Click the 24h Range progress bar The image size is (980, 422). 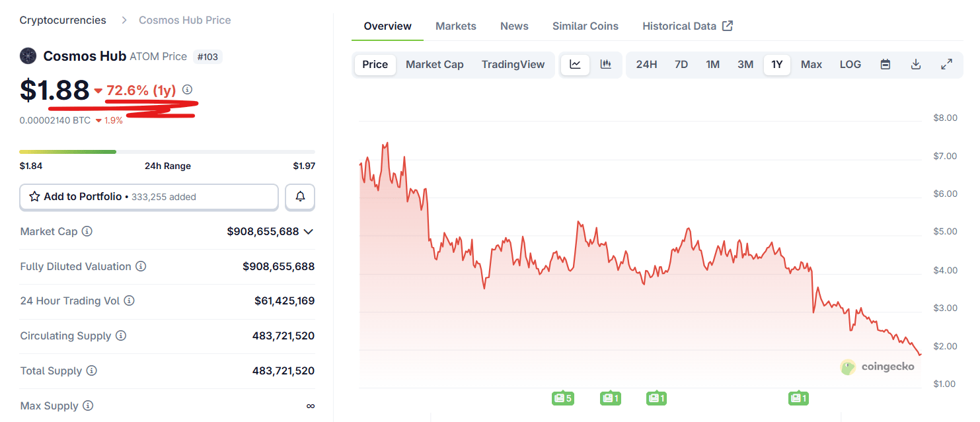(x=167, y=152)
